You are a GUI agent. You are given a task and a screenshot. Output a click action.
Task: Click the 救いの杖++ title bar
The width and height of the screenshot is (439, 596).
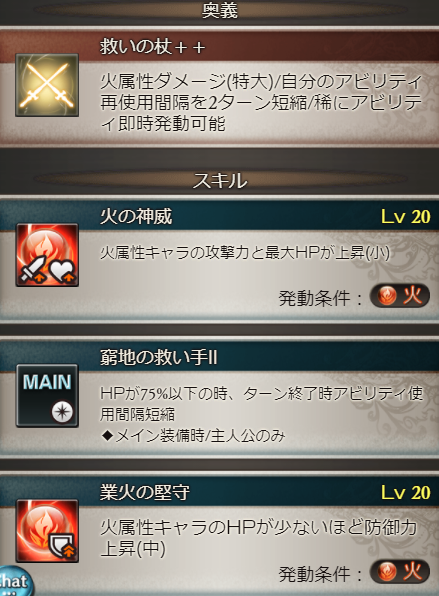tap(219, 47)
